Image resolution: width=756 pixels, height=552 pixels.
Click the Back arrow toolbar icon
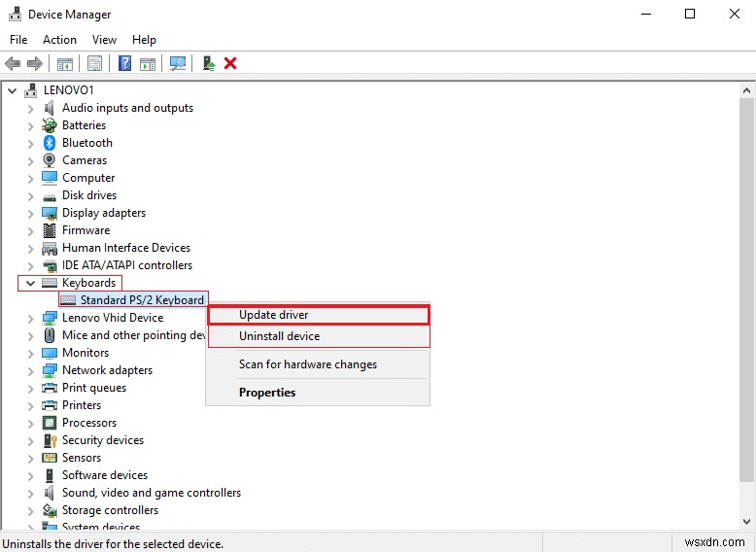pyautogui.click(x=13, y=63)
